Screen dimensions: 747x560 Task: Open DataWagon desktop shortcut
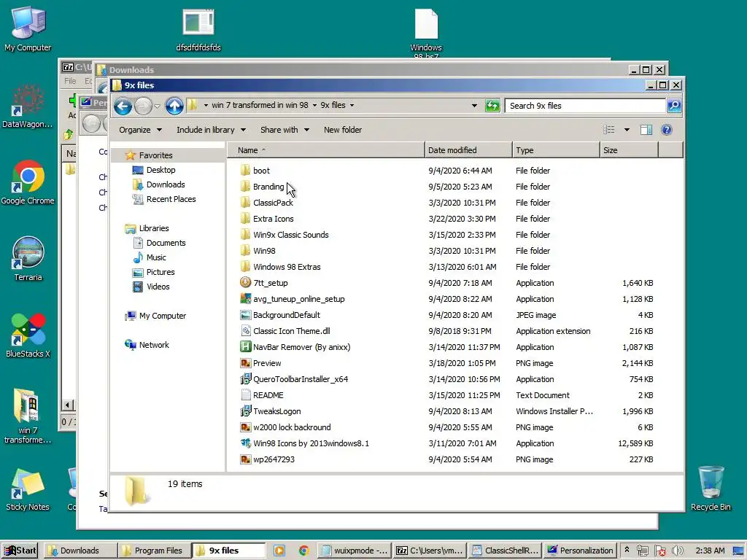coord(28,106)
